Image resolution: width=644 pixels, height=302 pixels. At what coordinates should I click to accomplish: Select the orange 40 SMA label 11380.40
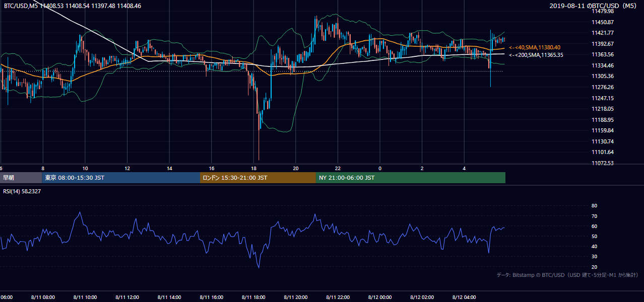point(534,47)
